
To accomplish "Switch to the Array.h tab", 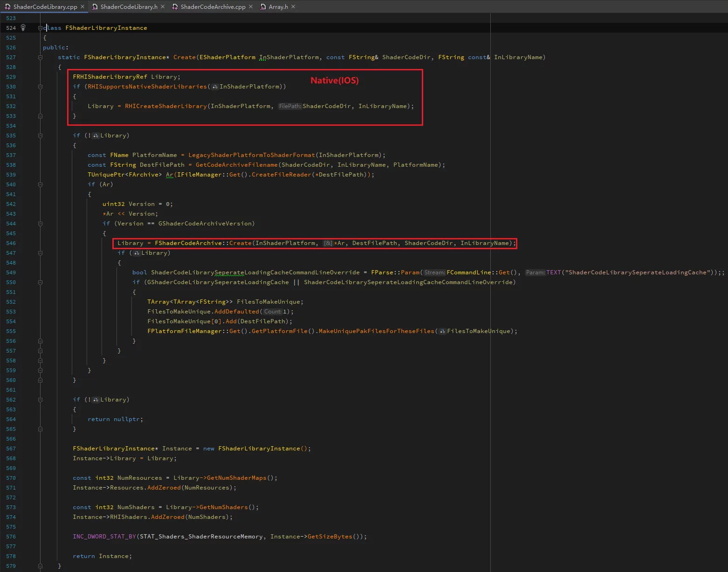I will coord(278,7).
